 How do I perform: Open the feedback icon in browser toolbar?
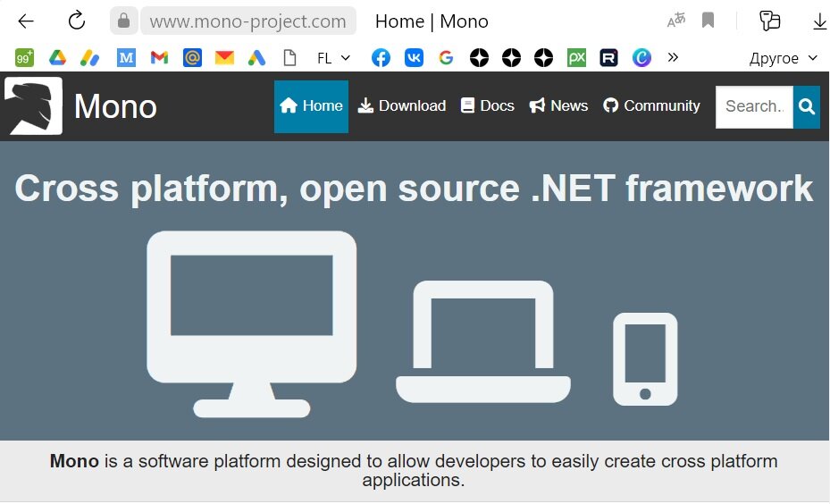coord(769,21)
